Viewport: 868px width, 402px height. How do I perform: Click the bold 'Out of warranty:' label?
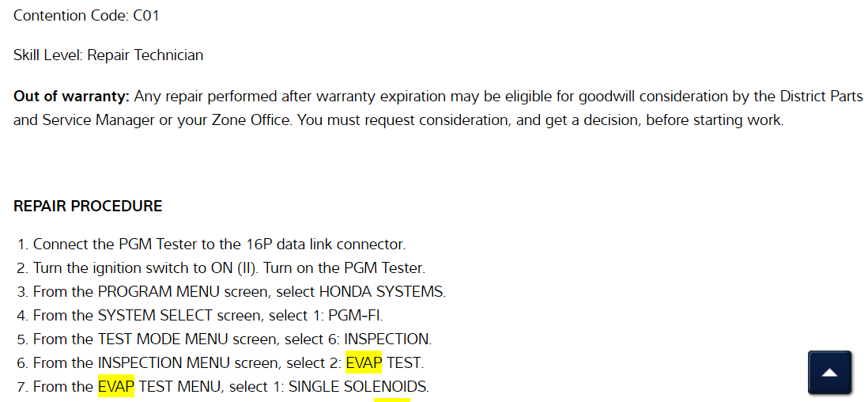click(71, 97)
